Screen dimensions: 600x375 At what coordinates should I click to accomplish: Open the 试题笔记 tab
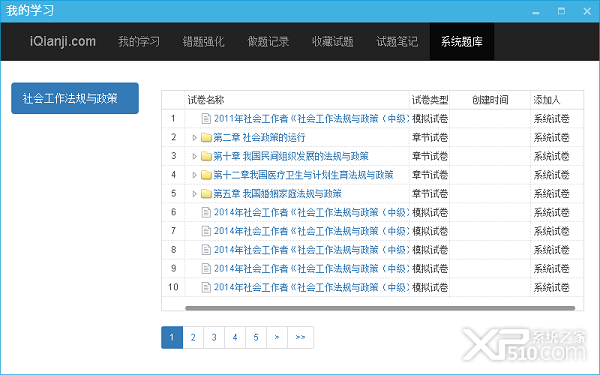[397, 41]
